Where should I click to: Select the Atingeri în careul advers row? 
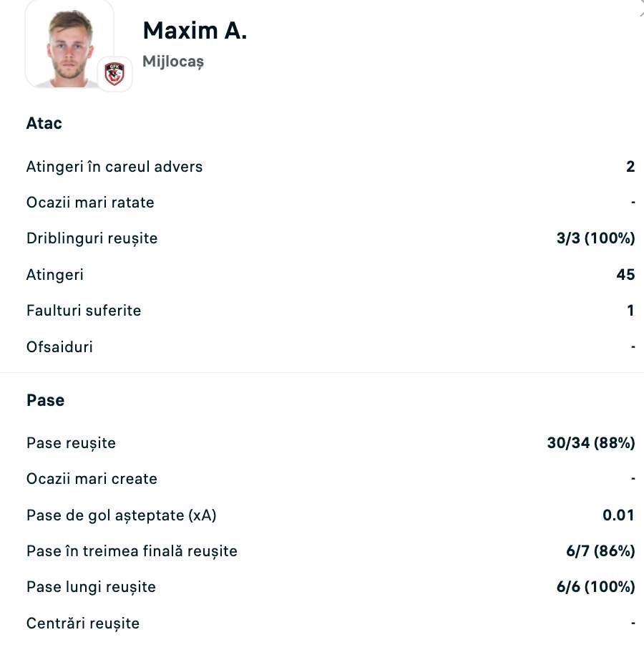pyautogui.click(x=114, y=166)
